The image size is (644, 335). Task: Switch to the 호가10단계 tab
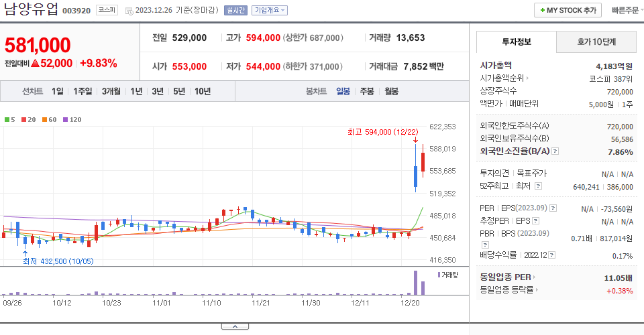[x=596, y=42]
